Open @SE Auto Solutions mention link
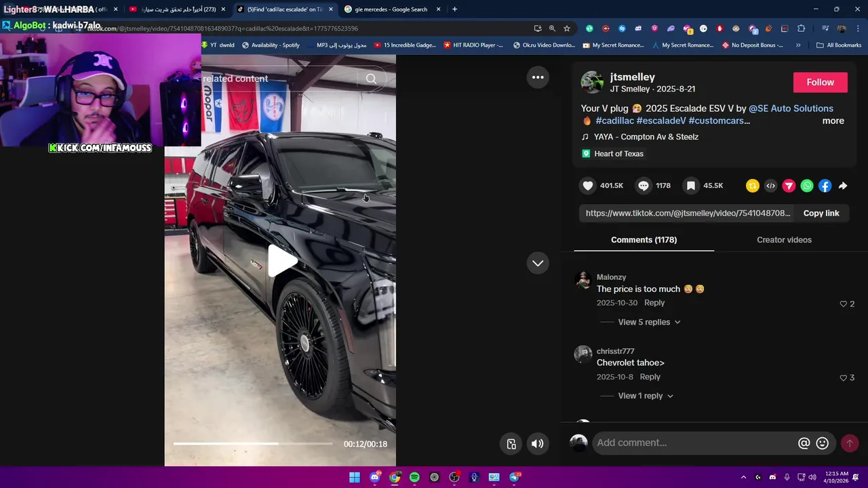This screenshot has height=488, width=868. pyautogui.click(x=791, y=108)
